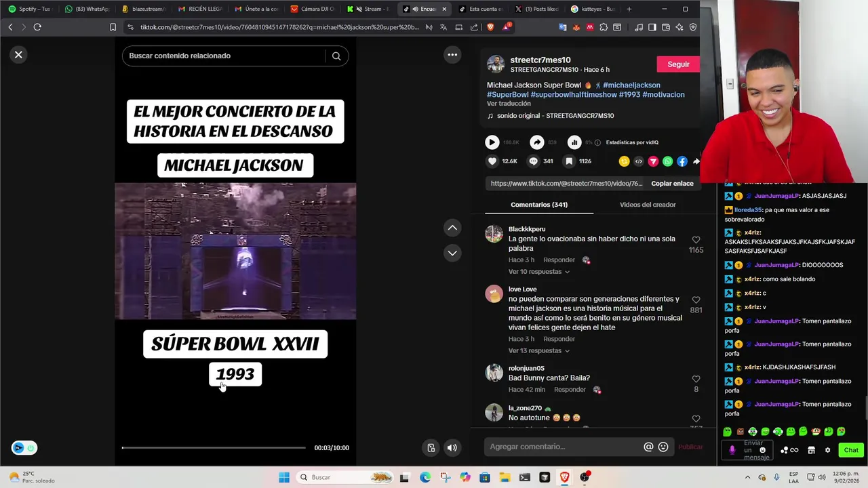The image size is (868, 488).
Task: Click the taskbar Buscar search box
Action: pos(345,477)
